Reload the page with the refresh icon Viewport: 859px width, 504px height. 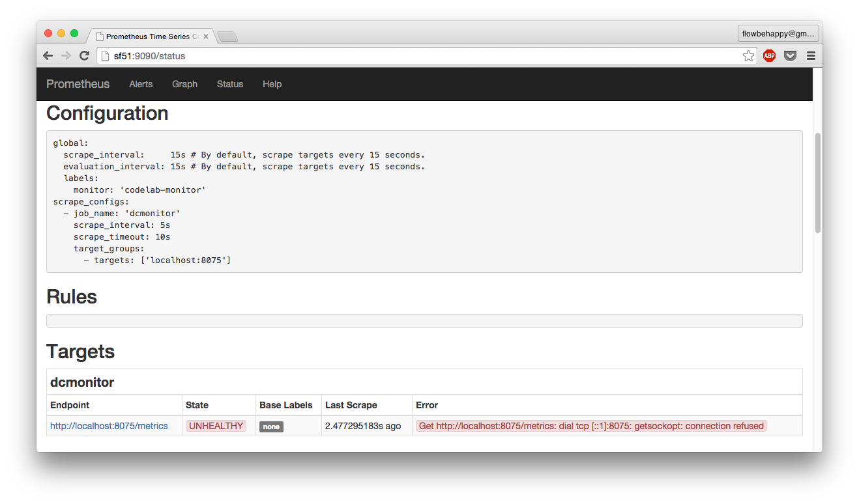click(x=84, y=56)
